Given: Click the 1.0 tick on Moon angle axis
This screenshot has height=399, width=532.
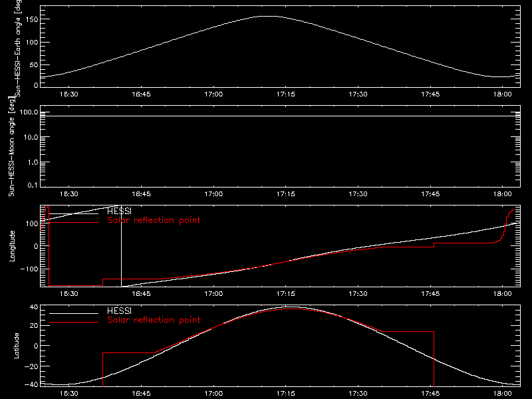Looking at the screenshot, I should tap(33, 162).
